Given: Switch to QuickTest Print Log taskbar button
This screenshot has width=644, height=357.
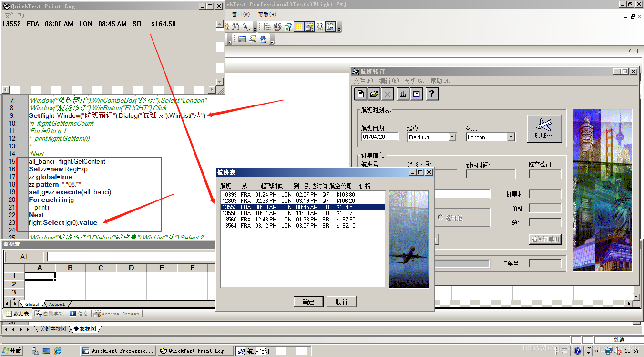Looking at the screenshot, I should pyautogui.click(x=196, y=351).
